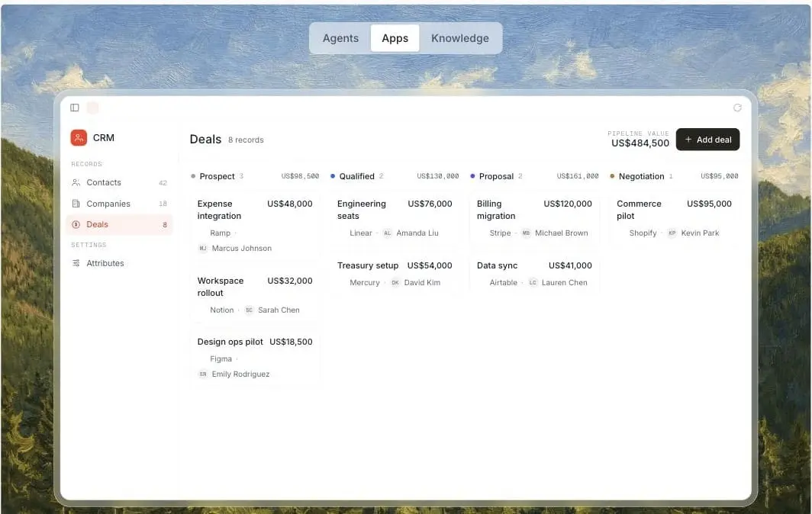Click the Shopify company label
812x514 pixels.
click(643, 233)
